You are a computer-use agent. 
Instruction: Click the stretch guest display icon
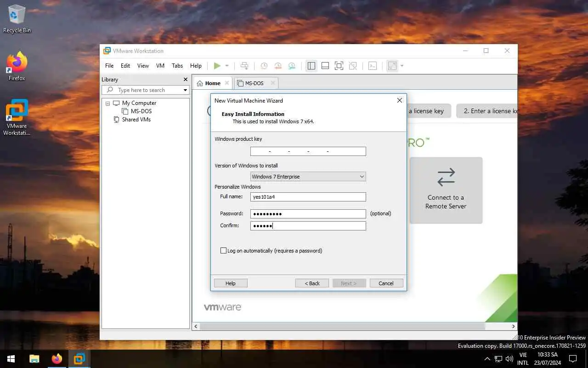392,66
